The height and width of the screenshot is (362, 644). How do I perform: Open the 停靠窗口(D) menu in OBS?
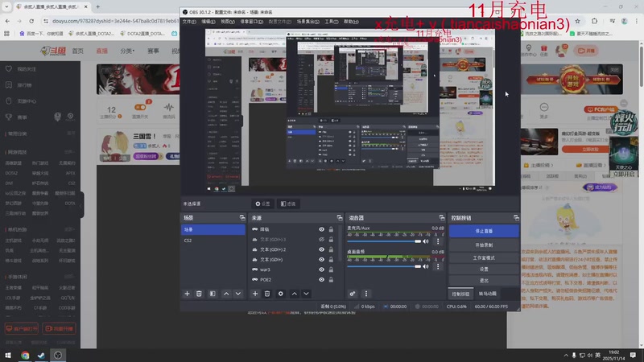(x=251, y=22)
